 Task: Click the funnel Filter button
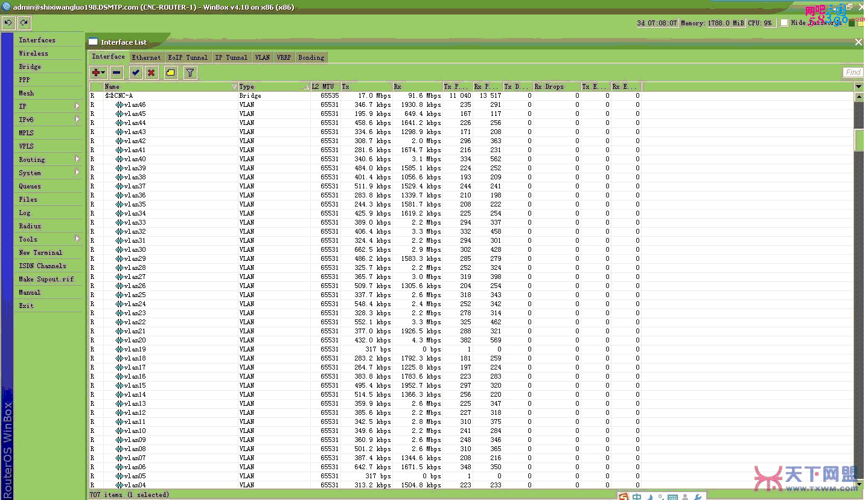point(190,72)
